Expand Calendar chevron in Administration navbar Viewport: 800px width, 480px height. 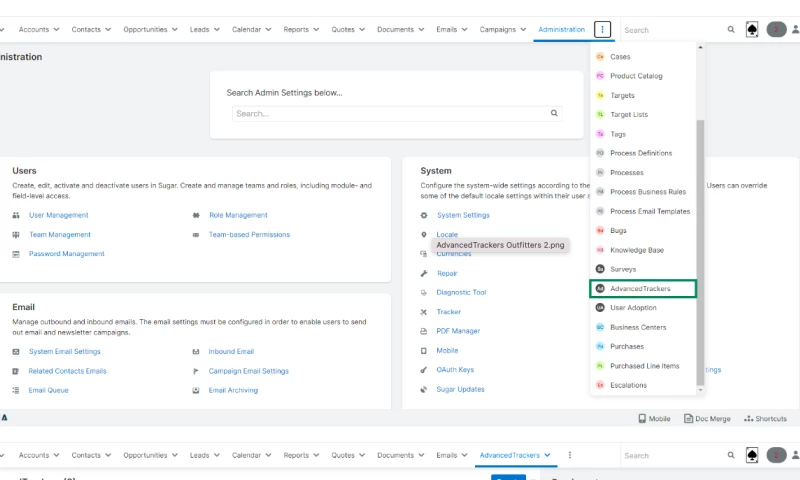(x=268, y=30)
